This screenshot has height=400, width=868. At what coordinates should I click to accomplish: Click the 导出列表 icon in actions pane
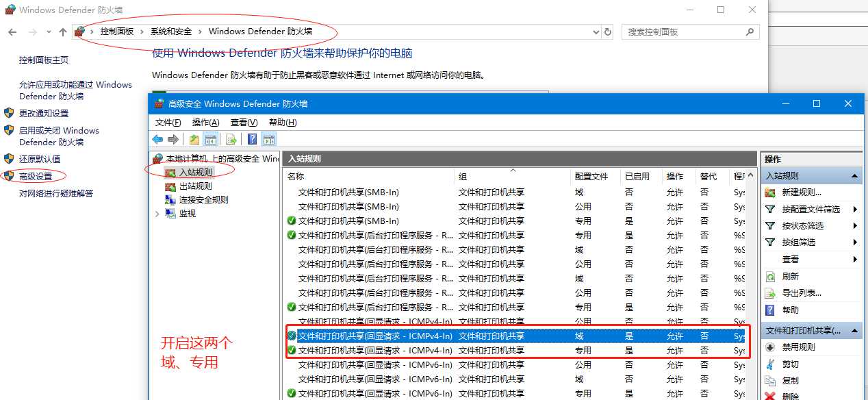[770, 293]
